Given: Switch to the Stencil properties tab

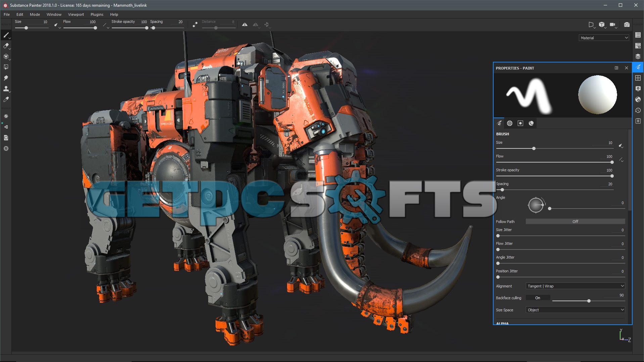Looking at the screenshot, I should pos(520,123).
